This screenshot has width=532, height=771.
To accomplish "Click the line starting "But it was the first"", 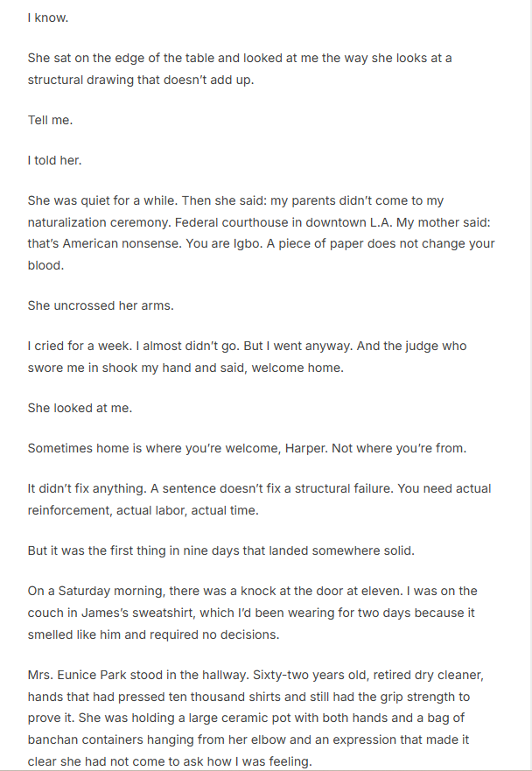I will pyautogui.click(x=234, y=551).
